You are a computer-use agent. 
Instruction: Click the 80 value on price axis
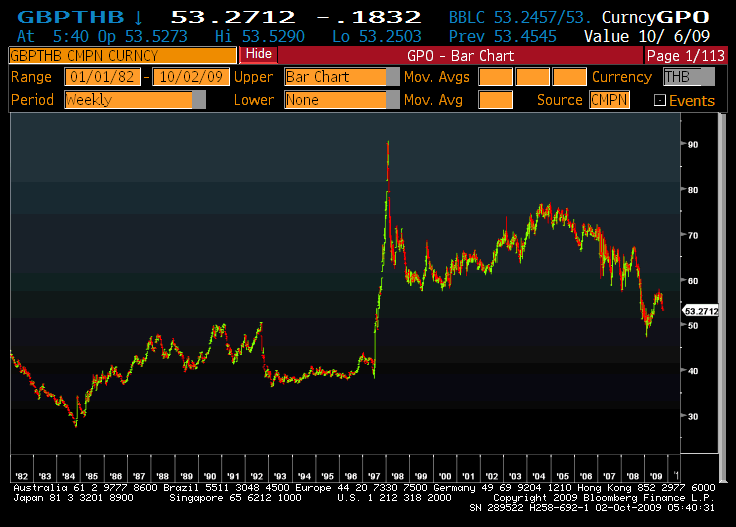(693, 190)
